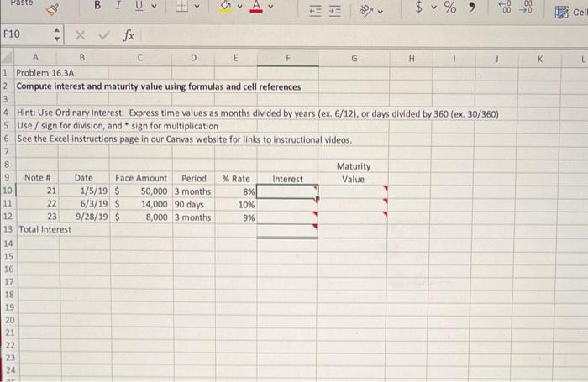The image size is (588, 382).
Task: Increase indent of cell content
Action: click(335, 12)
